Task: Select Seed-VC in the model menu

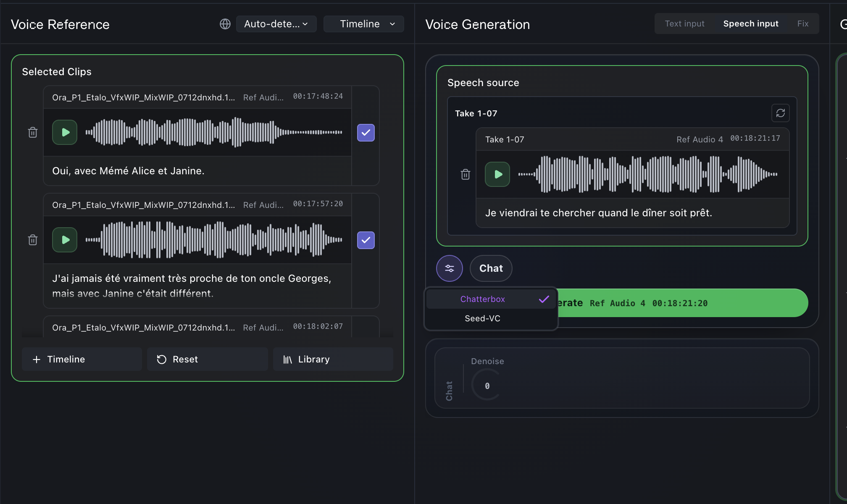Action: pos(491,318)
